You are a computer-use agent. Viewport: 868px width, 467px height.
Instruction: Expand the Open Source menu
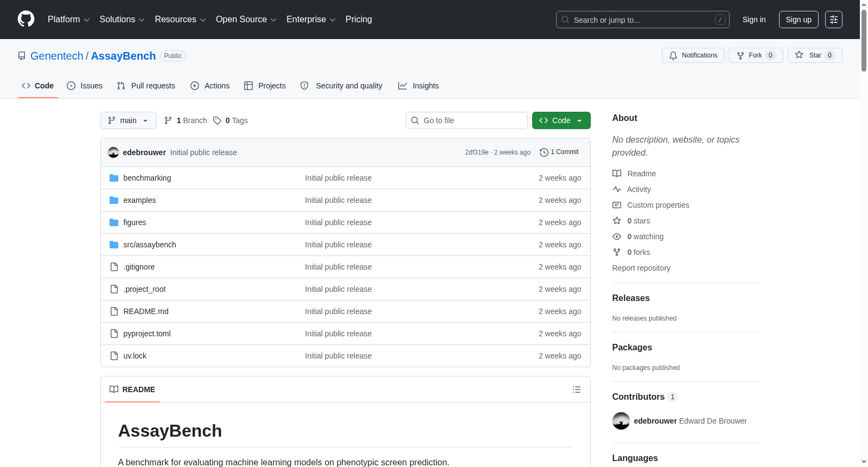[x=246, y=20]
